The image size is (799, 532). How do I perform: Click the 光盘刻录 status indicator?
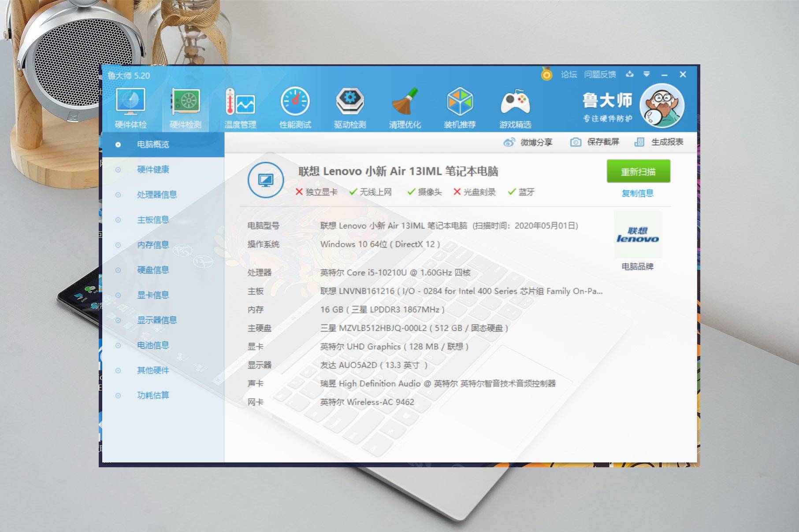(x=475, y=192)
